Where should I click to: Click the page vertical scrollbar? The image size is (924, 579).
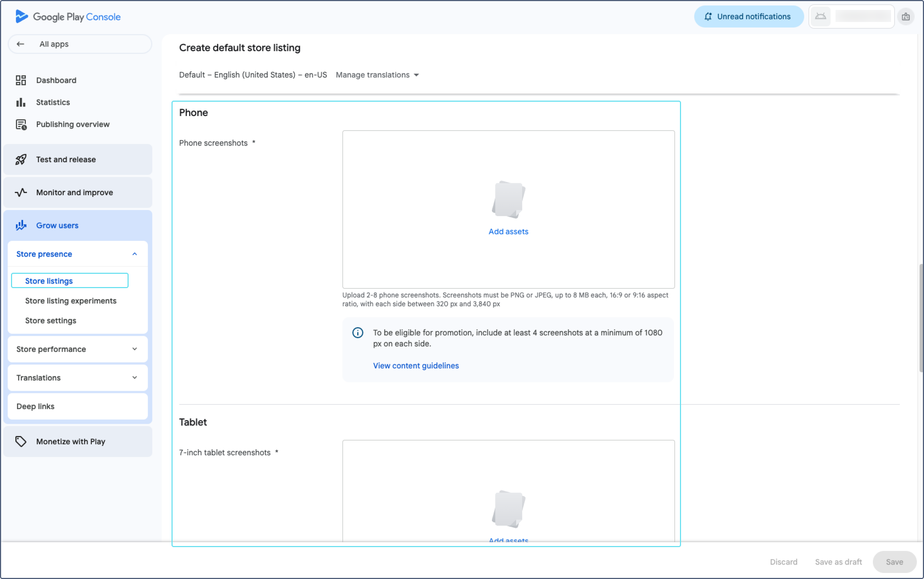(921, 318)
